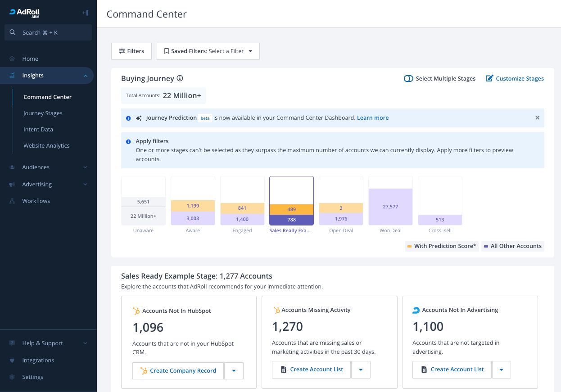
Task: Click the Home icon in sidebar
Action: click(x=12, y=59)
